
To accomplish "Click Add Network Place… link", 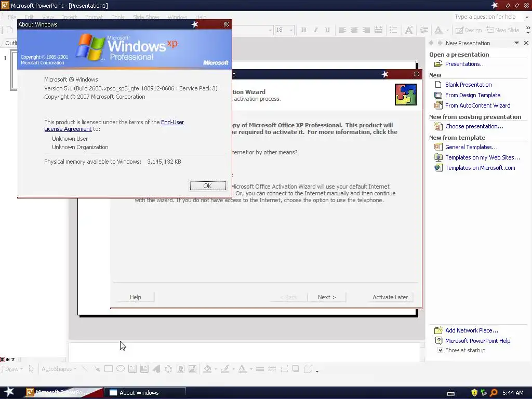I will point(472,330).
